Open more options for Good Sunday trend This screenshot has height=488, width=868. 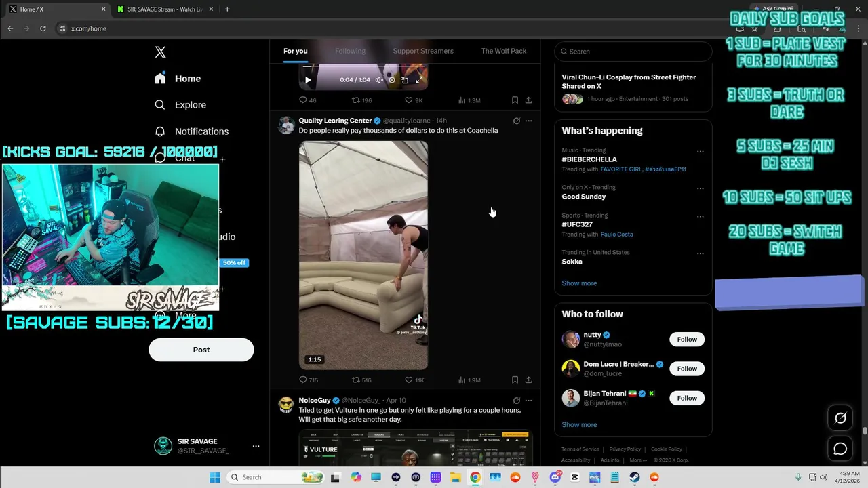(701, 189)
